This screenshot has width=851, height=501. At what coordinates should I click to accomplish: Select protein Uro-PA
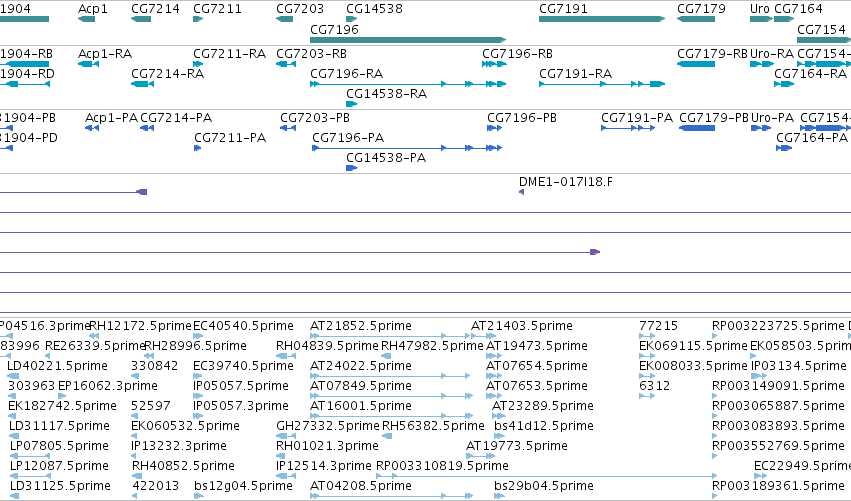pyautogui.click(x=773, y=118)
